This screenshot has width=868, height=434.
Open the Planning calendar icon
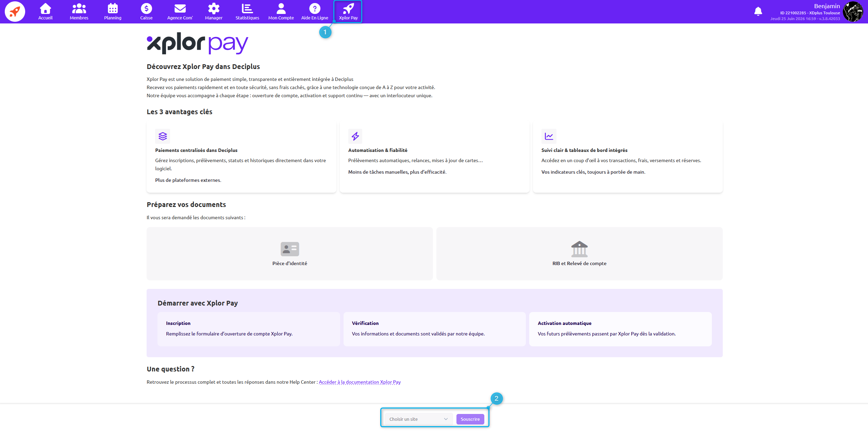click(x=113, y=8)
